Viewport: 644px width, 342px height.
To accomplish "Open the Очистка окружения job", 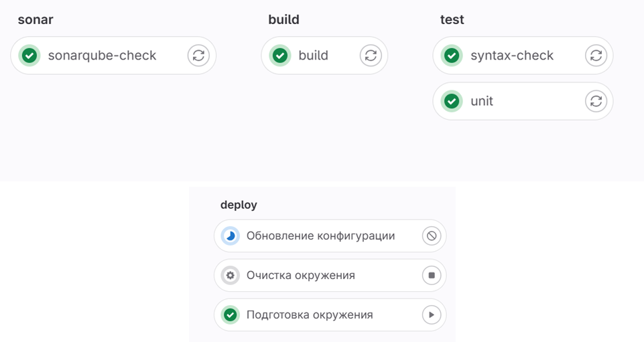I will click(x=301, y=275).
